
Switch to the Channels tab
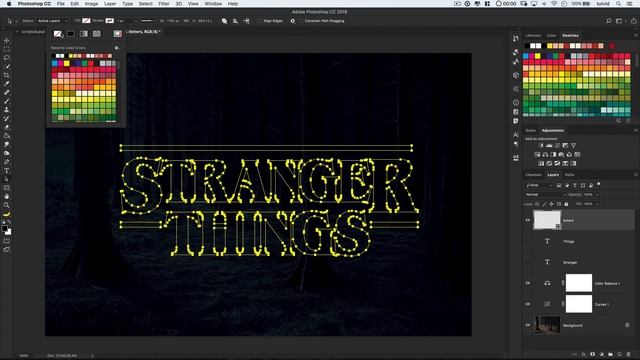[x=533, y=175]
